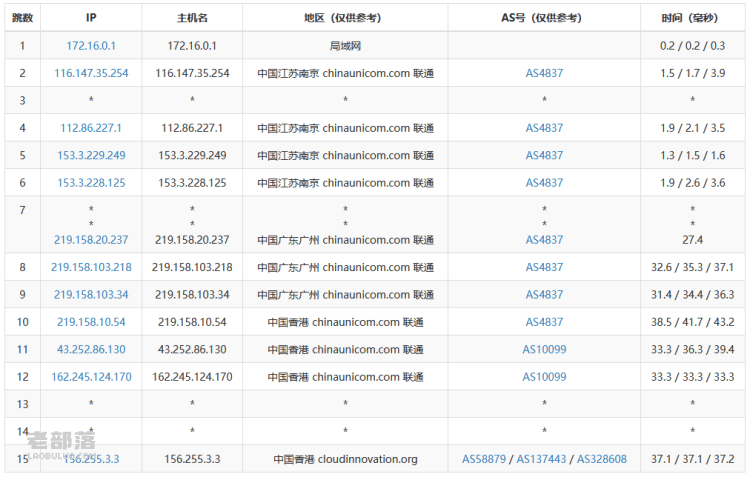Select time cell 33.3 / 36.3 / 39.4

point(693,350)
